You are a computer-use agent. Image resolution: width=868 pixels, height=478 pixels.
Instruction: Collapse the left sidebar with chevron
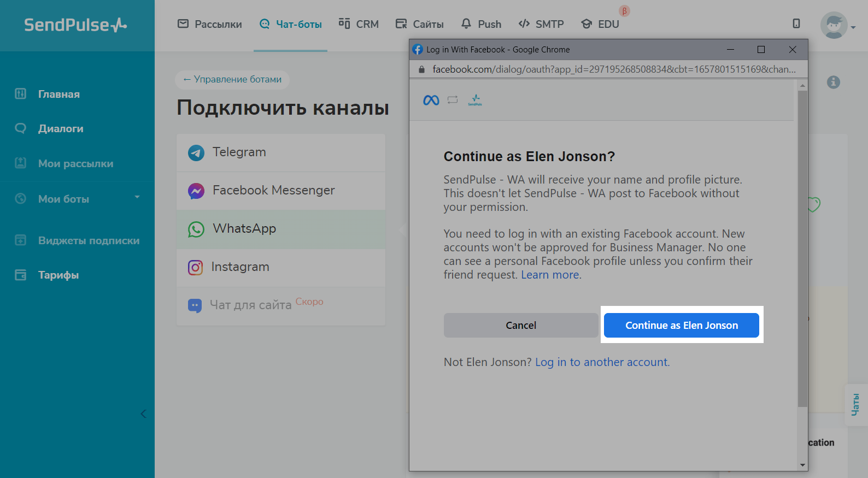point(143,414)
